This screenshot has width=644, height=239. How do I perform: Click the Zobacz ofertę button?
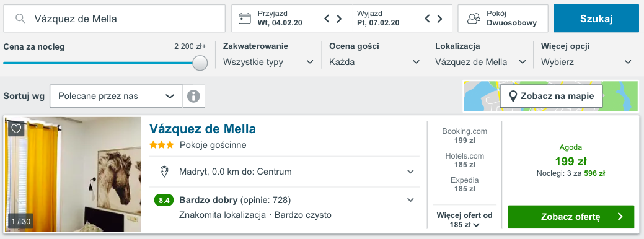[571, 217]
